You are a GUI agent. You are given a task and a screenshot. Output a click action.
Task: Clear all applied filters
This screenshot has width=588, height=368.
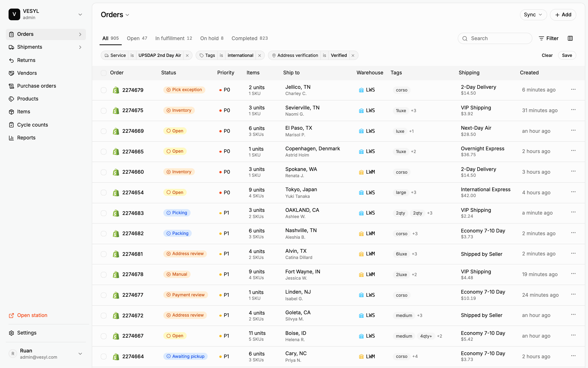click(547, 55)
